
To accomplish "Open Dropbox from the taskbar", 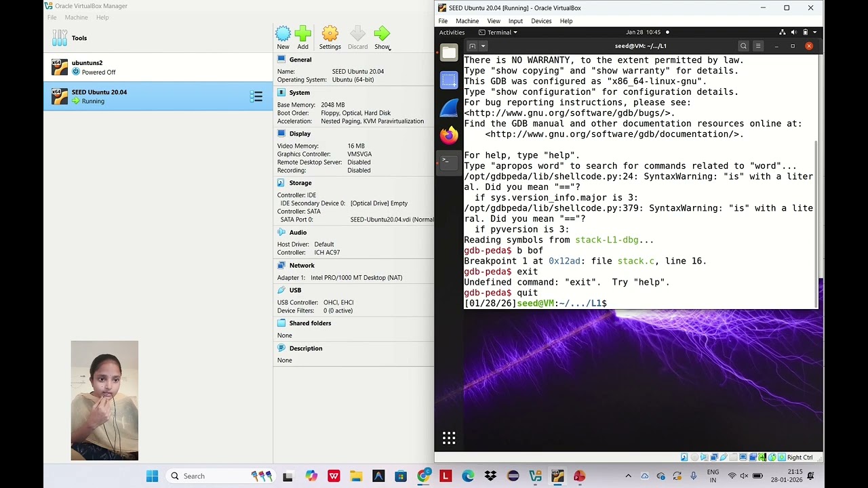I will pyautogui.click(x=490, y=476).
